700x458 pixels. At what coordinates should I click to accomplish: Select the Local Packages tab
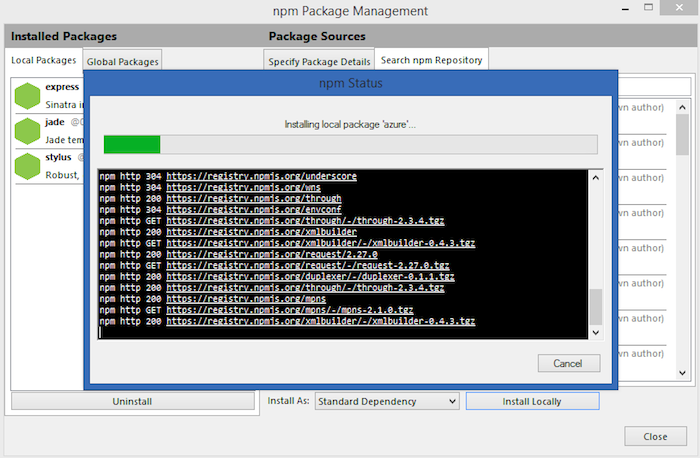pyautogui.click(x=44, y=61)
